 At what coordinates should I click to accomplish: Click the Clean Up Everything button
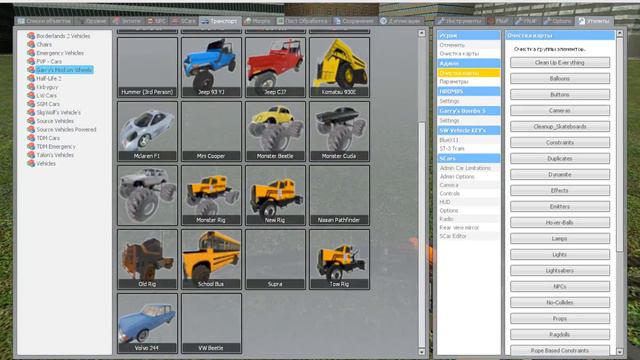[x=560, y=62]
